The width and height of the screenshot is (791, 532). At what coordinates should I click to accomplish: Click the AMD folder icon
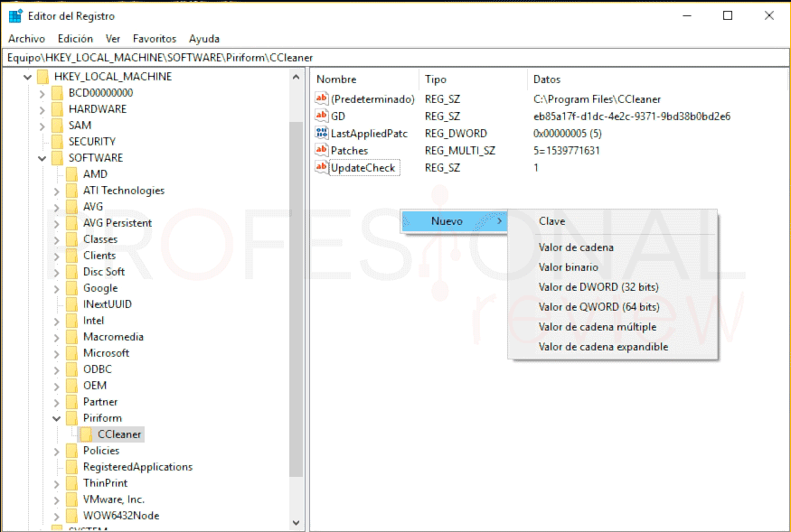(x=72, y=174)
